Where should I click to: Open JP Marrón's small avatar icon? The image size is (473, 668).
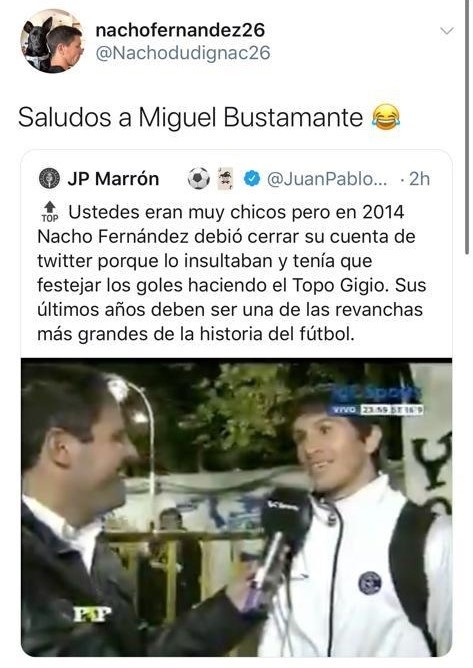49,179
